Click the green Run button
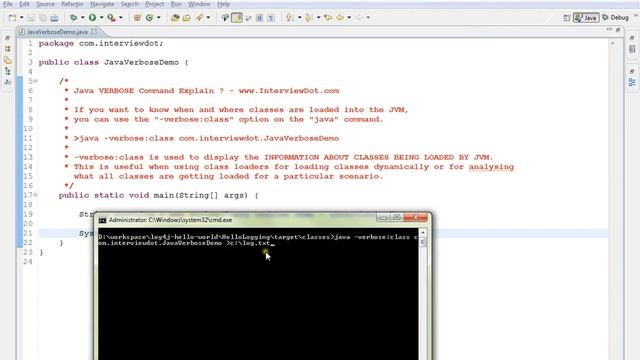 (x=93, y=18)
